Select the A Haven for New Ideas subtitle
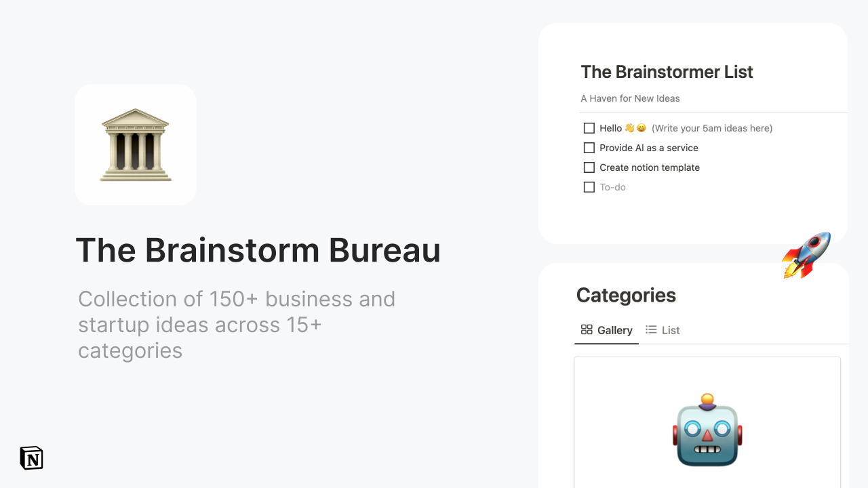The height and width of the screenshot is (488, 868). (630, 98)
